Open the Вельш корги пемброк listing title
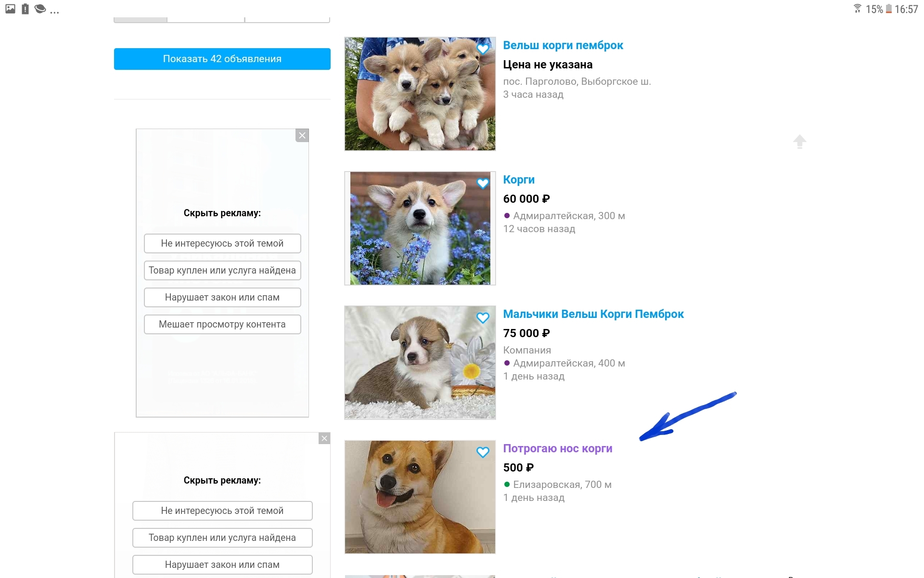924x578 pixels. (x=563, y=45)
